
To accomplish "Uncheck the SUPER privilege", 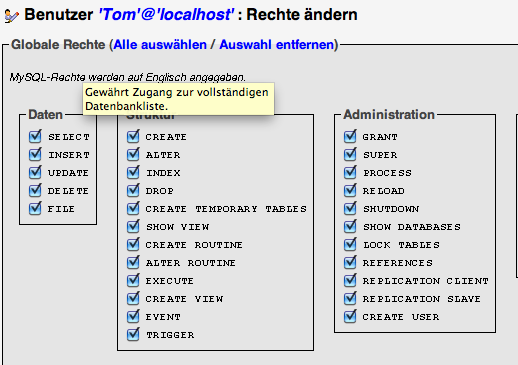I will pyautogui.click(x=350, y=154).
